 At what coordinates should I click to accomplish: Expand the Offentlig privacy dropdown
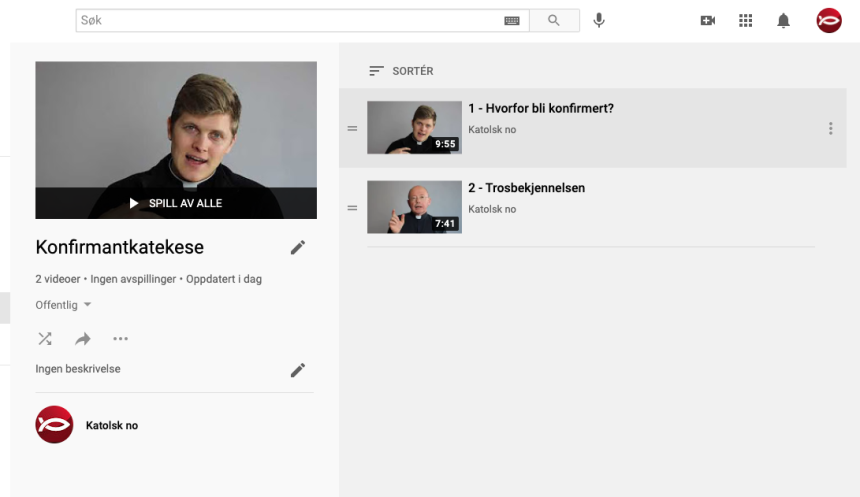64,305
